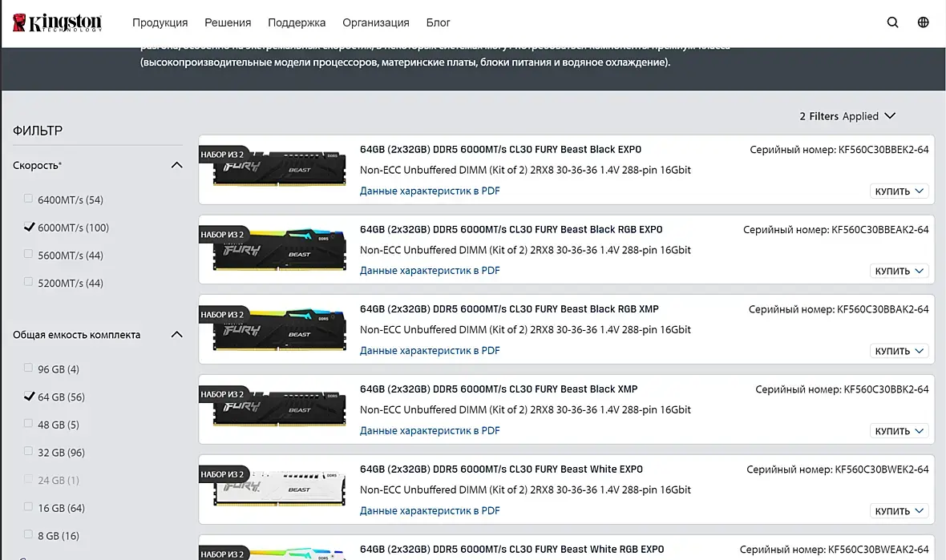Open PDF datasheet for Beast Black RGB XMP
Viewport: 946px width, 560px height.
tap(430, 350)
